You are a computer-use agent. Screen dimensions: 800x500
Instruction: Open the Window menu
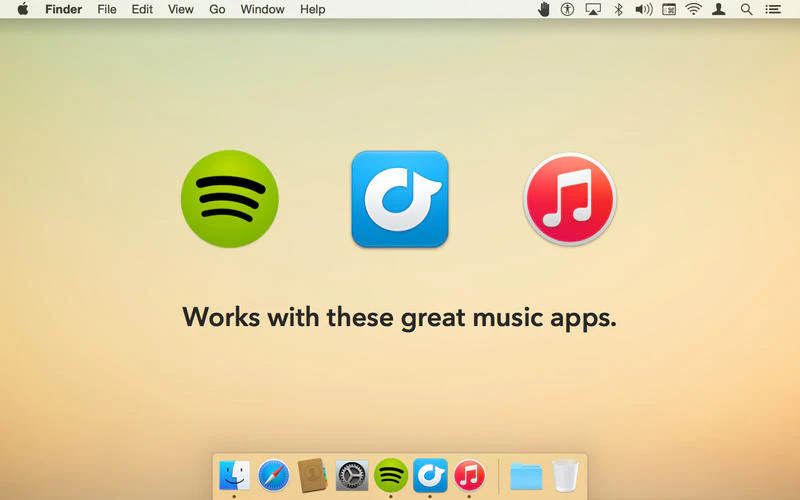point(262,9)
